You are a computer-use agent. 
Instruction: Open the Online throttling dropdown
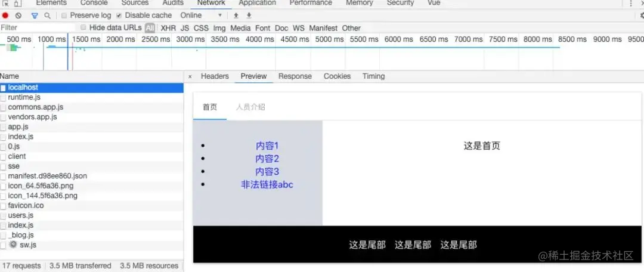(x=202, y=16)
